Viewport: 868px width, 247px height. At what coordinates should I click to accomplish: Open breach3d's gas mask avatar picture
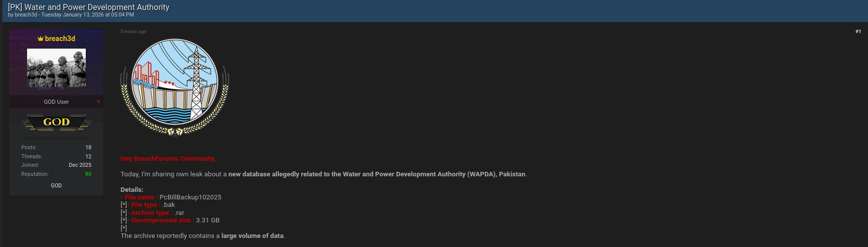pyautogui.click(x=56, y=68)
